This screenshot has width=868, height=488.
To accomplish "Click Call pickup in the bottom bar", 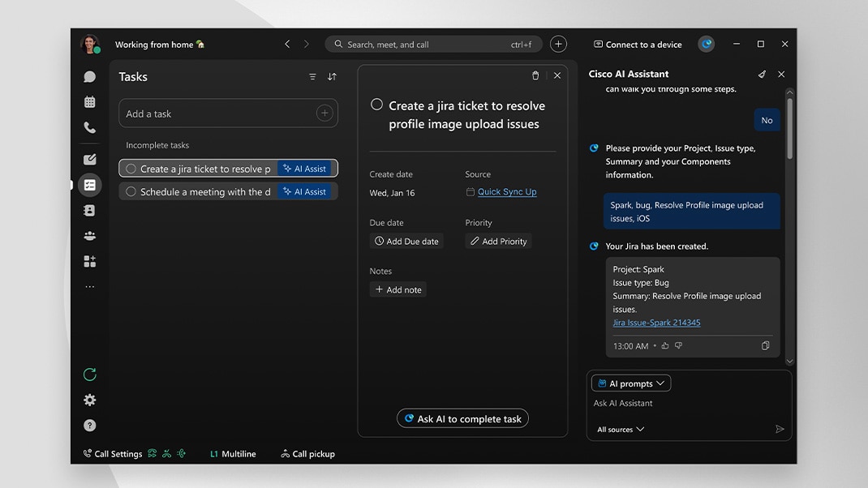I will click(x=307, y=454).
